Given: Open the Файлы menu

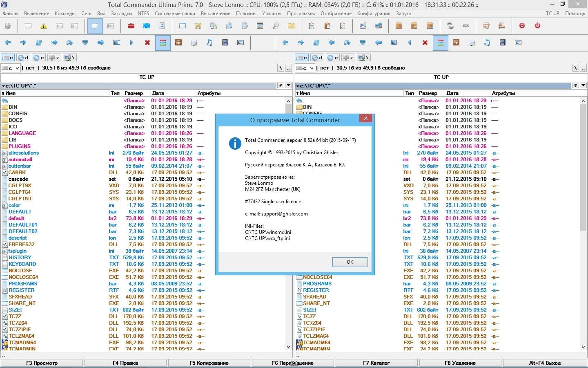Looking at the screenshot, I should (x=11, y=13).
